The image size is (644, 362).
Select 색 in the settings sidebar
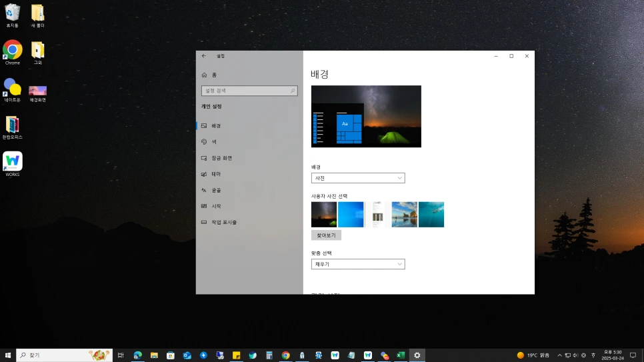[x=249, y=142]
